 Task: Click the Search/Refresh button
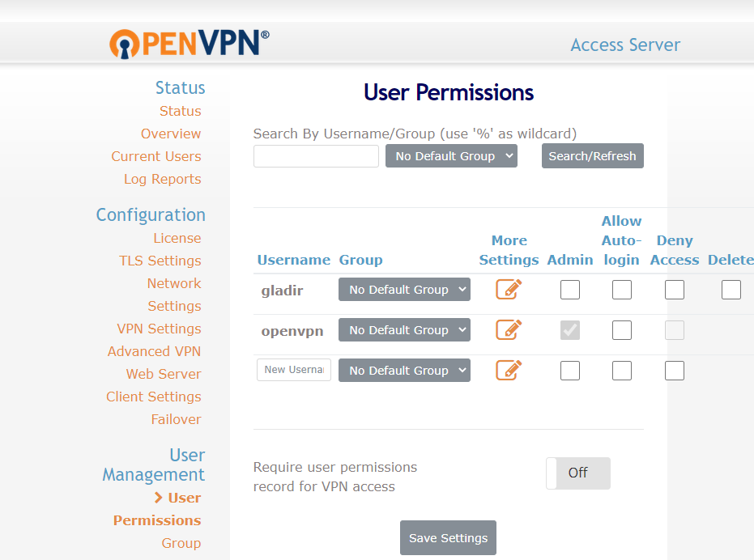[x=592, y=156]
